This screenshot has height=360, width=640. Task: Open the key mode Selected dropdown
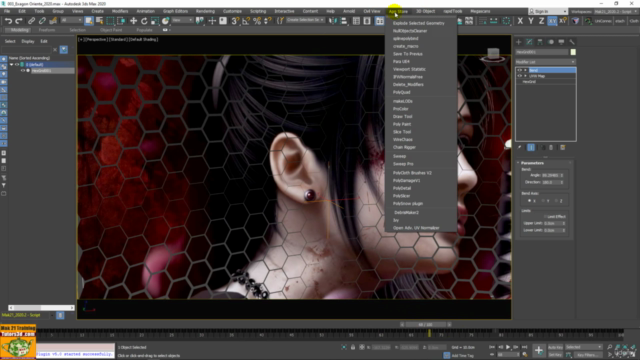tap(583, 347)
